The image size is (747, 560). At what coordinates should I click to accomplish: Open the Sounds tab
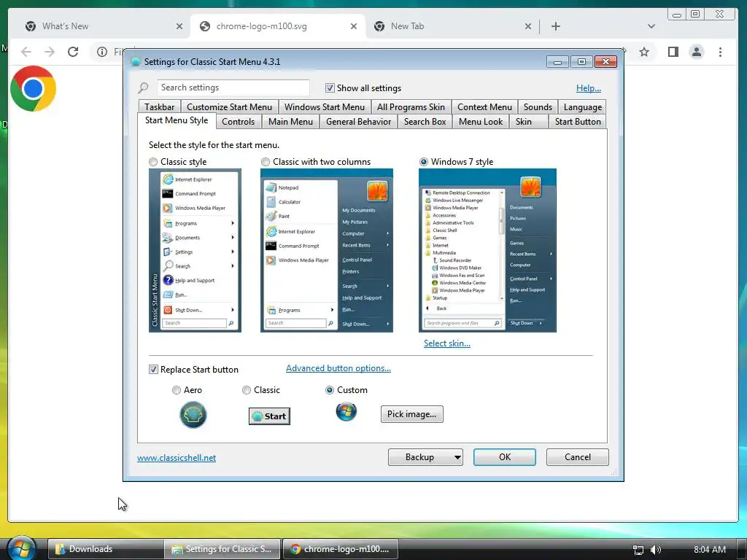[x=538, y=107]
